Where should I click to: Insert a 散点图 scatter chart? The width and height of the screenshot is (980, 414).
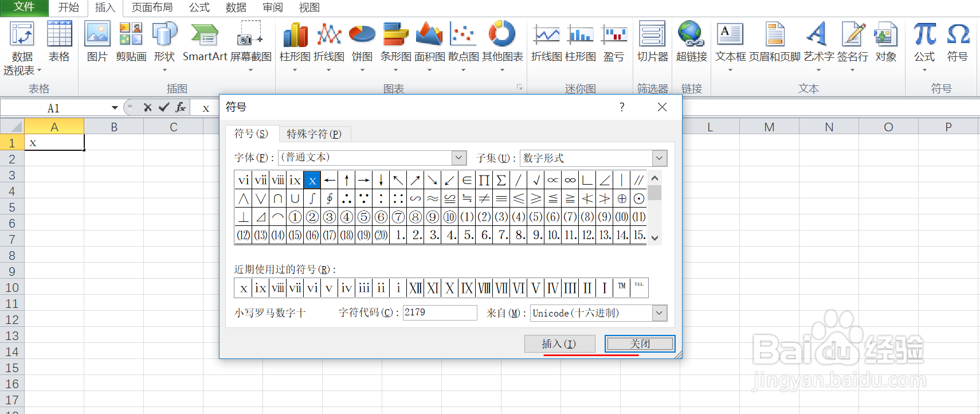[463, 46]
